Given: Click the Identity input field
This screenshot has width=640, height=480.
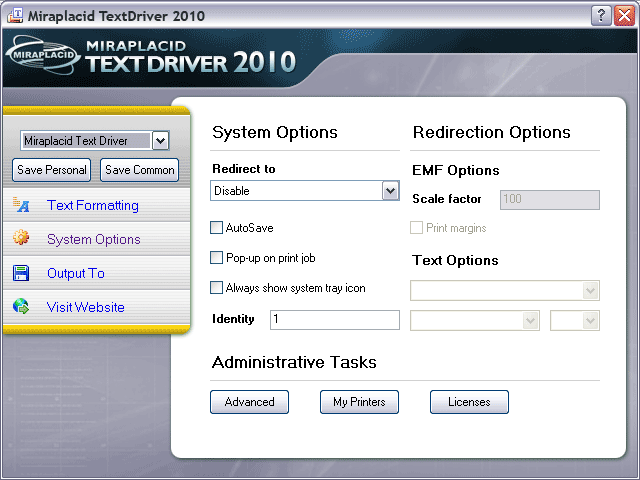Looking at the screenshot, I should [x=335, y=320].
